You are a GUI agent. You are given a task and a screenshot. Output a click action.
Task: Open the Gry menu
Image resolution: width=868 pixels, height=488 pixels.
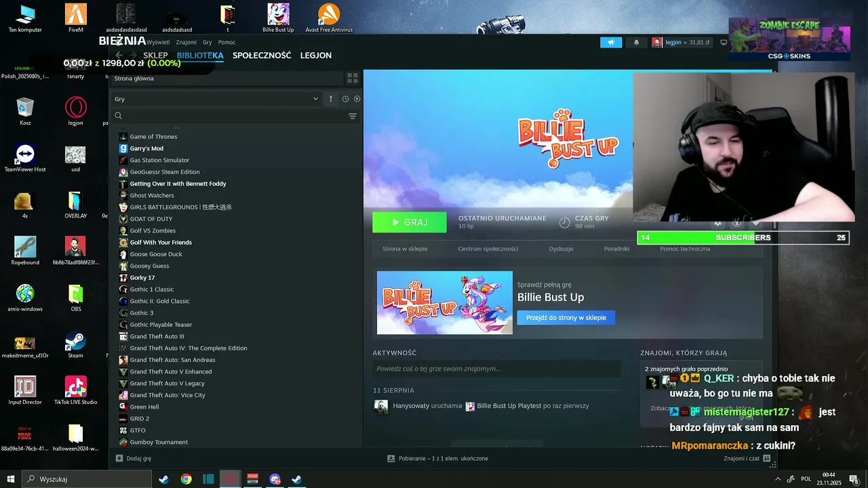(x=208, y=42)
